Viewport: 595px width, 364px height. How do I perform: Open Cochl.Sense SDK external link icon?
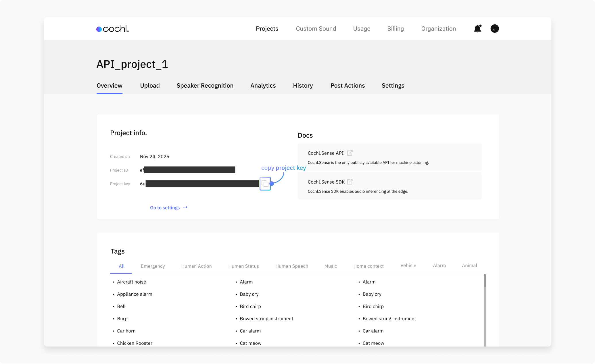[x=350, y=182]
